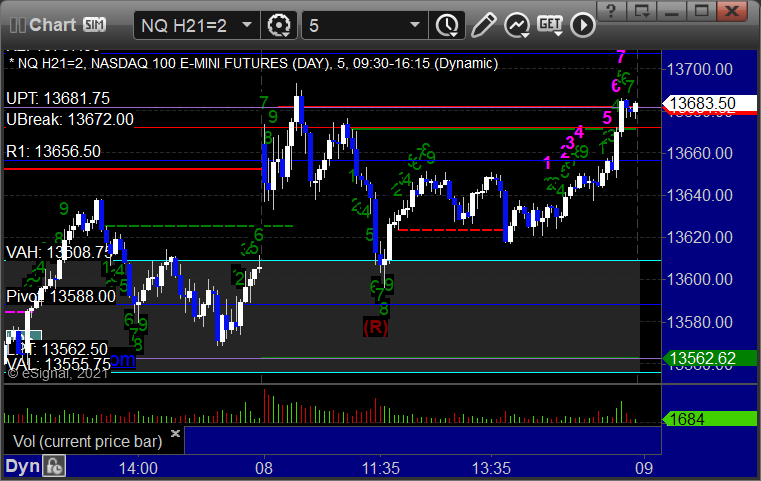Click the Pivot: 13588.00 level label
The width and height of the screenshot is (761, 481).
(x=61, y=296)
